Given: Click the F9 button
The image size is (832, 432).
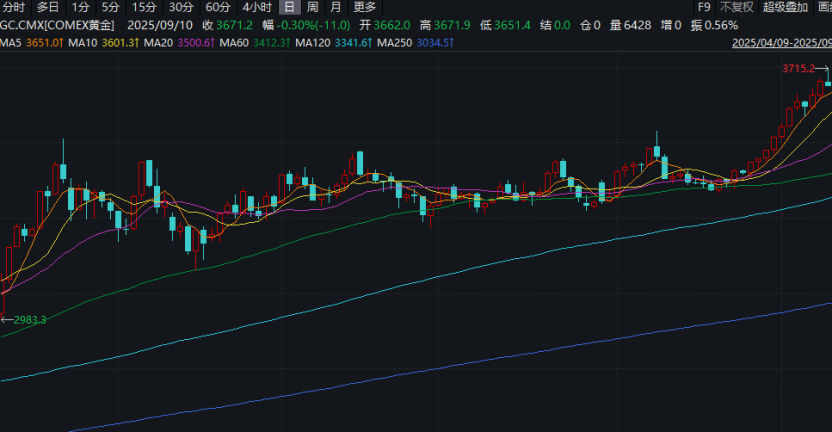Looking at the screenshot, I should (704, 7).
